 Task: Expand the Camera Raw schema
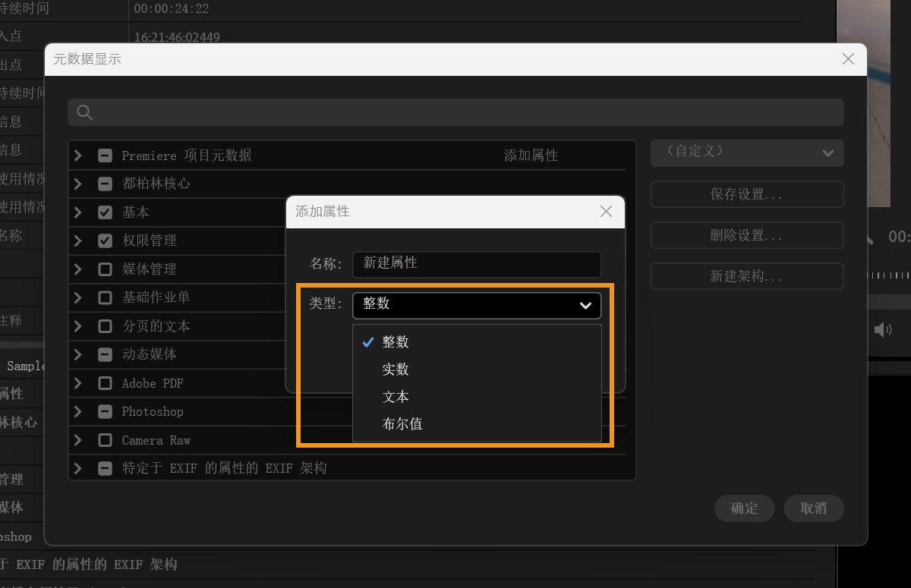[x=78, y=440]
